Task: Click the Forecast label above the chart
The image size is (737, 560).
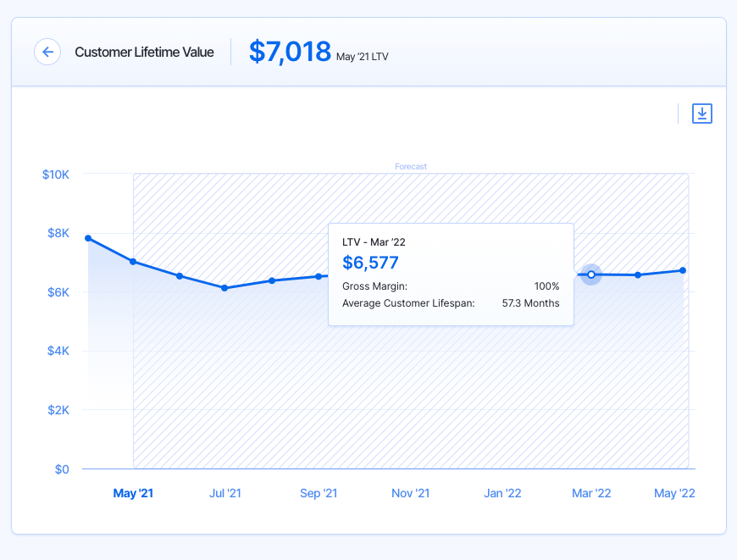Action: click(x=411, y=167)
